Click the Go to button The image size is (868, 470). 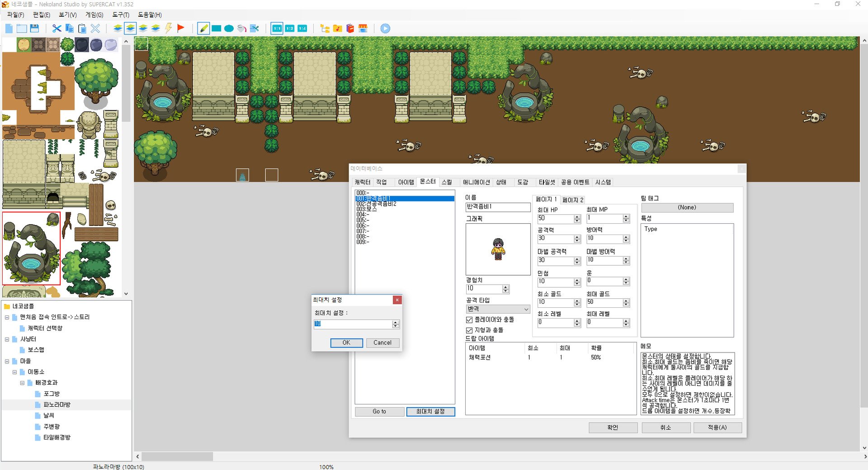379,411
